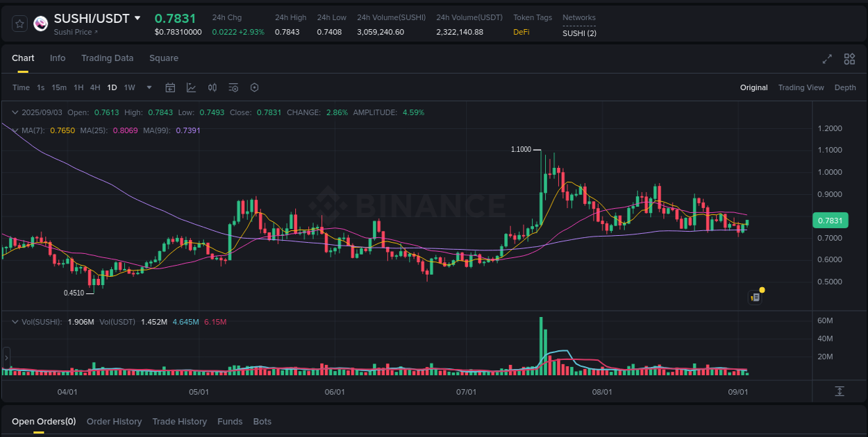
Task: Toggle SUSHI/USDT as a favorite star
Action: [x=19, y=23]
